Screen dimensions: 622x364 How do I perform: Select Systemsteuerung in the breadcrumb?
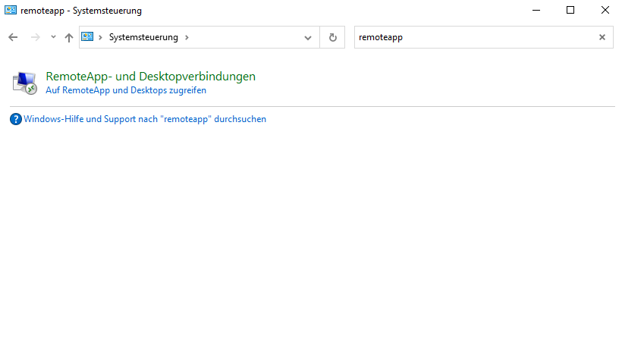pyautogui.click(x=143, y=37)
